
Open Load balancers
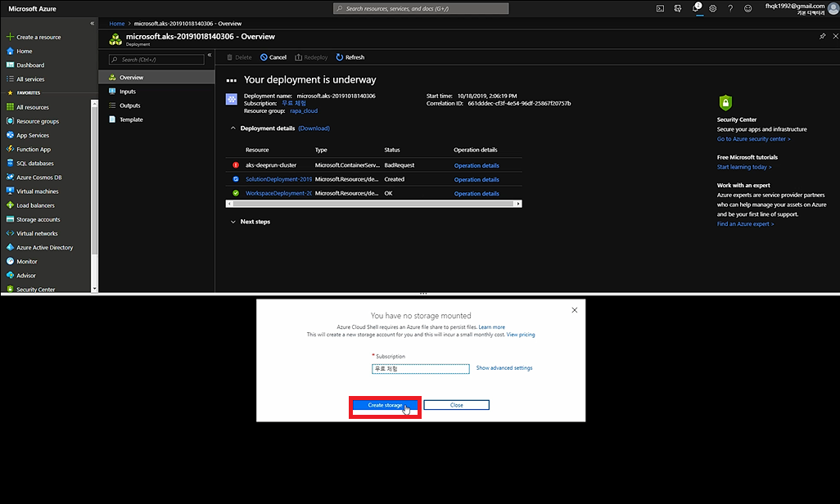click(x=30, y=205)
